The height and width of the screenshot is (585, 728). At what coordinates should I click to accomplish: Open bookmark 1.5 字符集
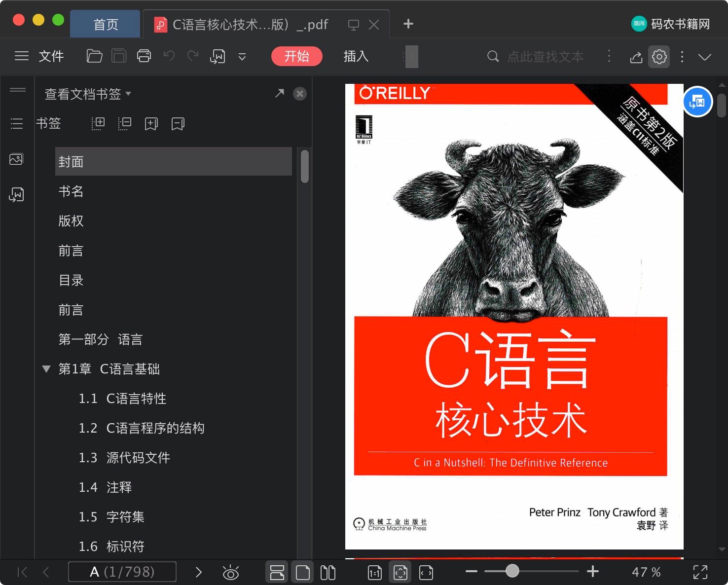(112, 517)
